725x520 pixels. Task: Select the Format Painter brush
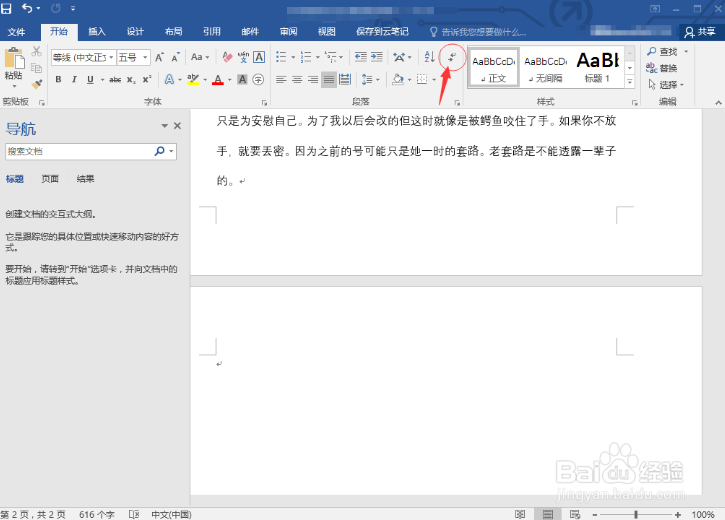tap(37, 84)
